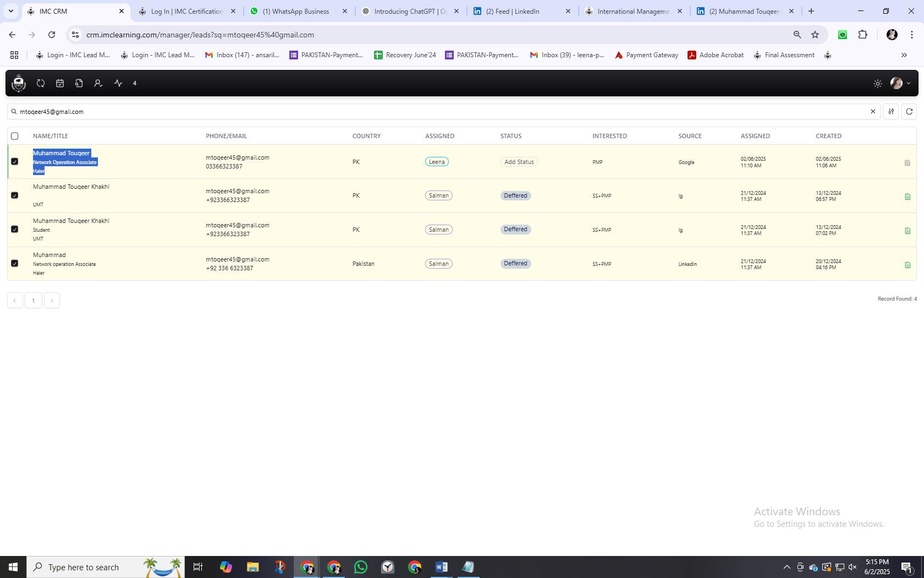
Task: Open the browser zoom magnifier icon
Action: tap(797, 35)
